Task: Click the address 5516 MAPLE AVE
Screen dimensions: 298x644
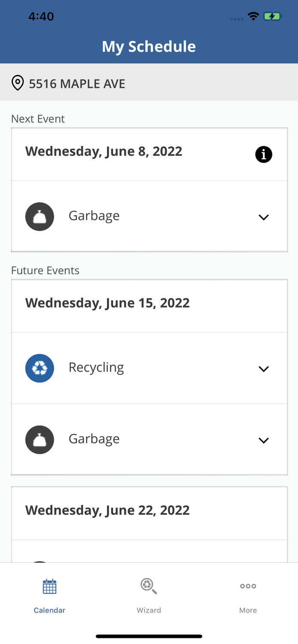Action: [77, 84]
